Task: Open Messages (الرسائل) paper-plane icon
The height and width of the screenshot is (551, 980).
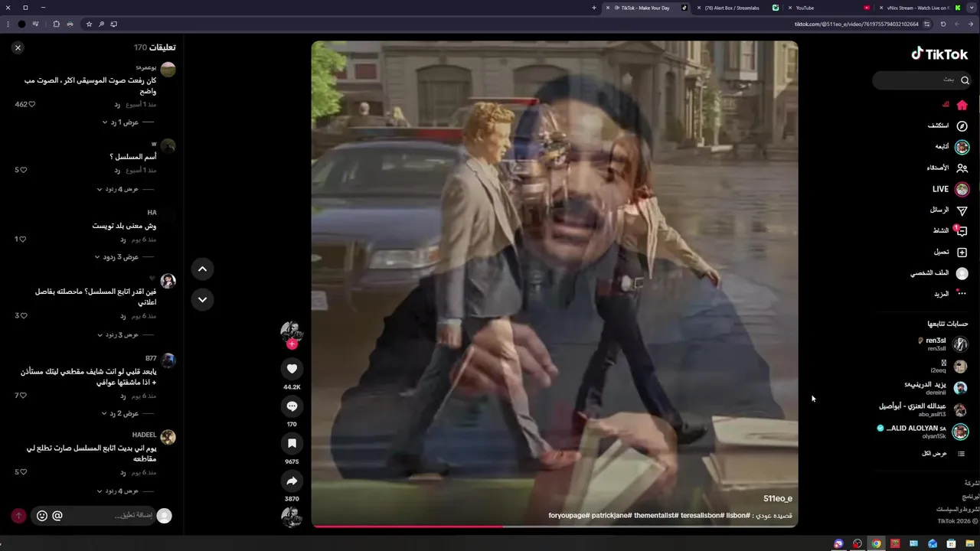Action: (x=962, y=210)
